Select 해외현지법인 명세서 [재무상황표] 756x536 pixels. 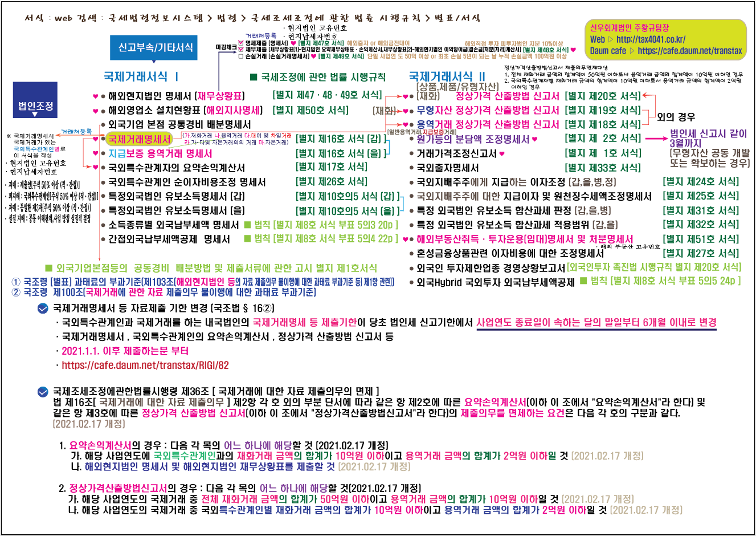[x=177, y=96]
